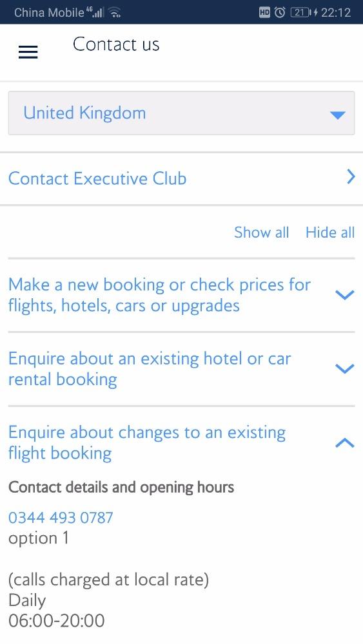This screenshot has width=363, height=644.
Task: Click chevron beside Make a new booking
Action: click(x=344, y=295)
